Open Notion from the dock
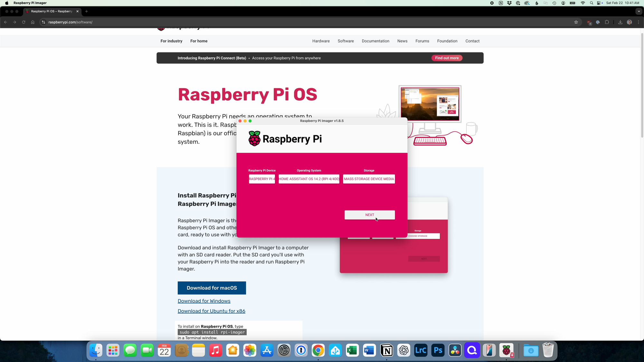This screenshot has height=362, width=644. pyautogui.click(x=386, y=350)
